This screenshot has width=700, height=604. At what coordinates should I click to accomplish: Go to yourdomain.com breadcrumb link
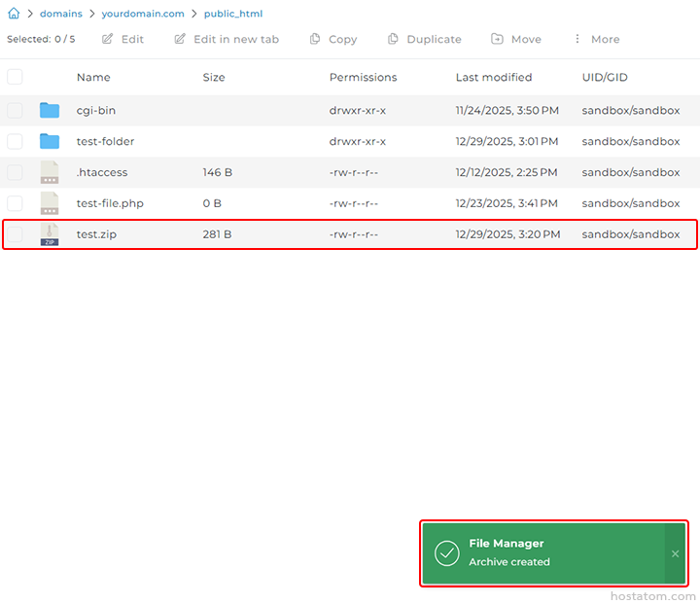[143, 14]
